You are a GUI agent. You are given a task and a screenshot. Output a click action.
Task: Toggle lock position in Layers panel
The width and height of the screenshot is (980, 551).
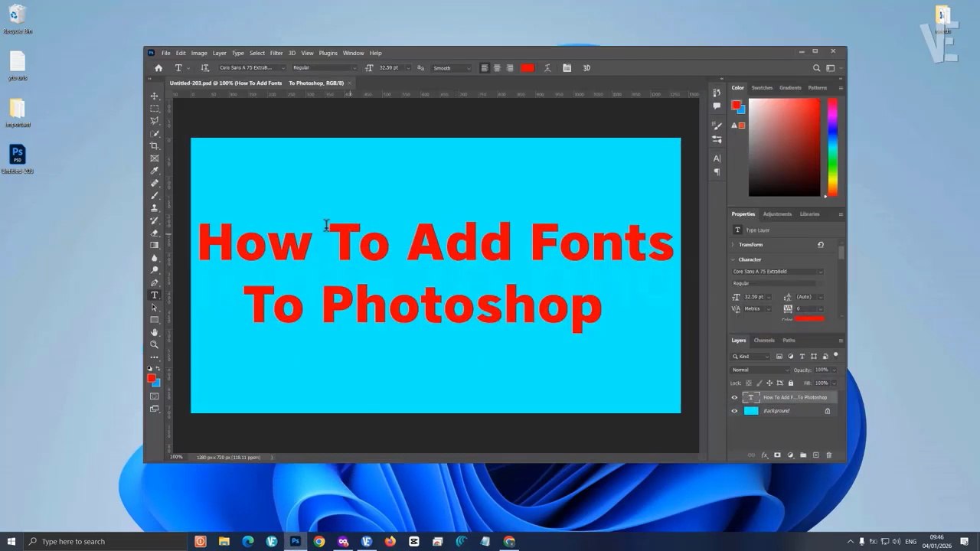(x=769, y=383)
